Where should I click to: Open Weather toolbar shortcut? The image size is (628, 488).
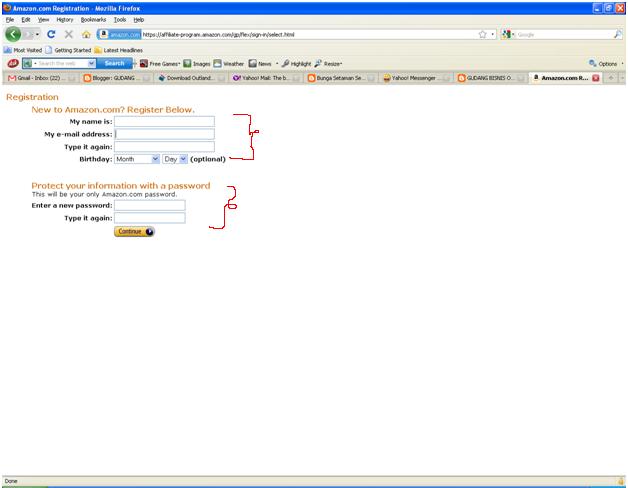229,64
